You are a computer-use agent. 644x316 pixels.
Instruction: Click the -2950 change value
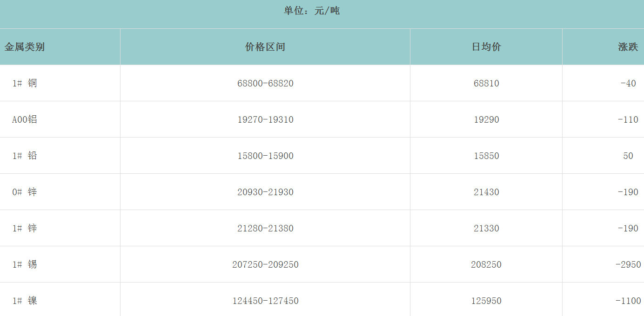[x=628, y=265]
